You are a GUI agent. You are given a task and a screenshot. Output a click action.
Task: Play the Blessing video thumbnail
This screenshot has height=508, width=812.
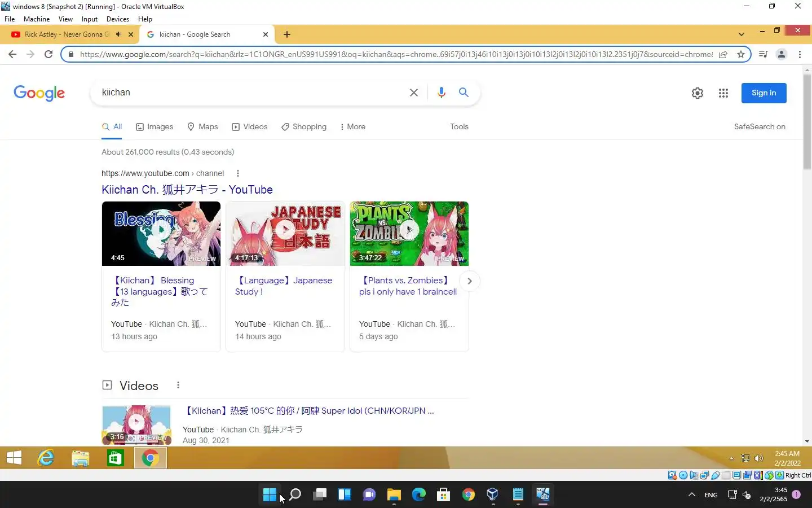tap(161, 234)
